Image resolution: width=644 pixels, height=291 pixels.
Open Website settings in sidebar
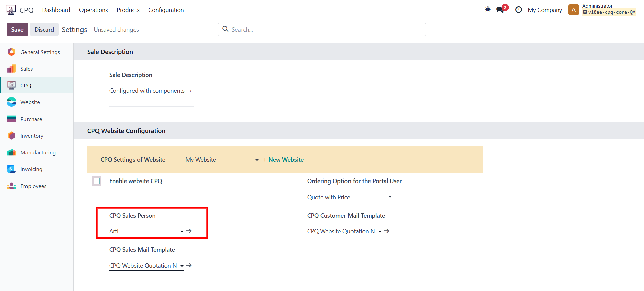(x=30, y=102)
